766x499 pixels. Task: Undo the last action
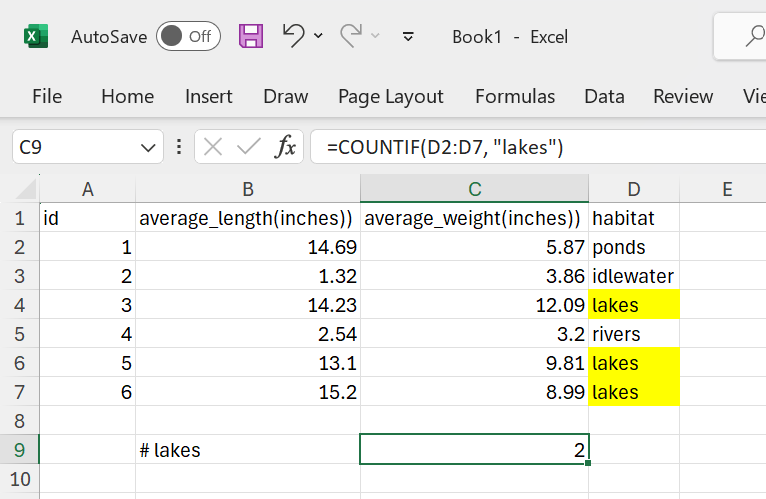point(293,36)
